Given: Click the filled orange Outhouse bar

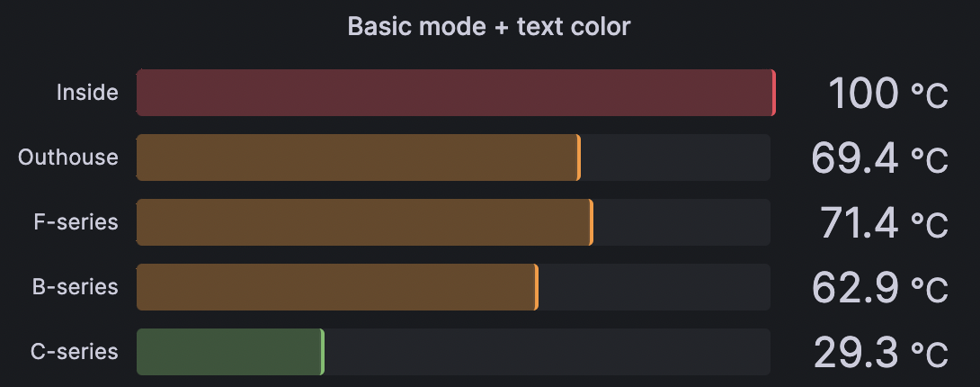Looking at the screenshot, I should click(358, 157).
